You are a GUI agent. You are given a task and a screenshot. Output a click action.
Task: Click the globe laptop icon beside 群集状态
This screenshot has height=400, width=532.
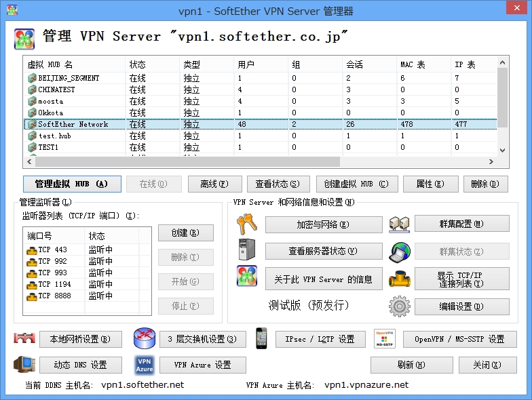click(x=399, y=252)
